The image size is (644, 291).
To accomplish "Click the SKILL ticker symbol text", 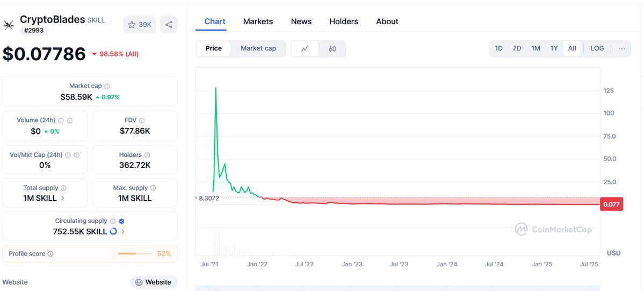I will pos(96,20).
